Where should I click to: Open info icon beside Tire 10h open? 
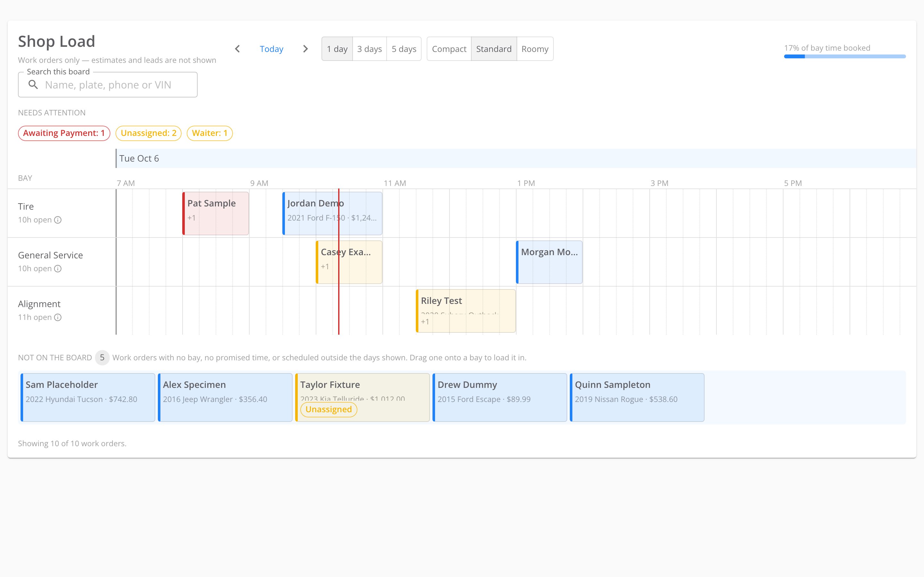point(58,220)
